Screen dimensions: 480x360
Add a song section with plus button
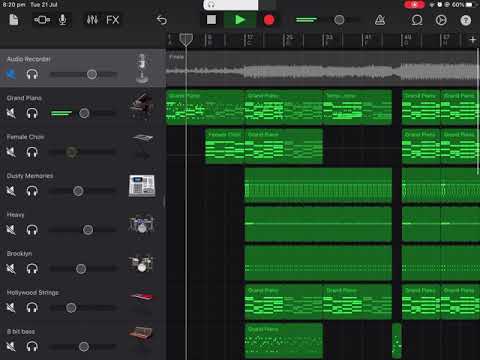(x=472, y=40)
